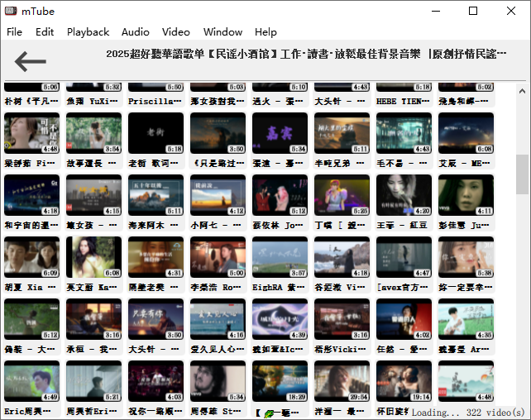Screen dimensions: 531x420
Task: Play the EighRA 3:57 video thumbnail
Action: pyautogui.click(x=280, y=257)
